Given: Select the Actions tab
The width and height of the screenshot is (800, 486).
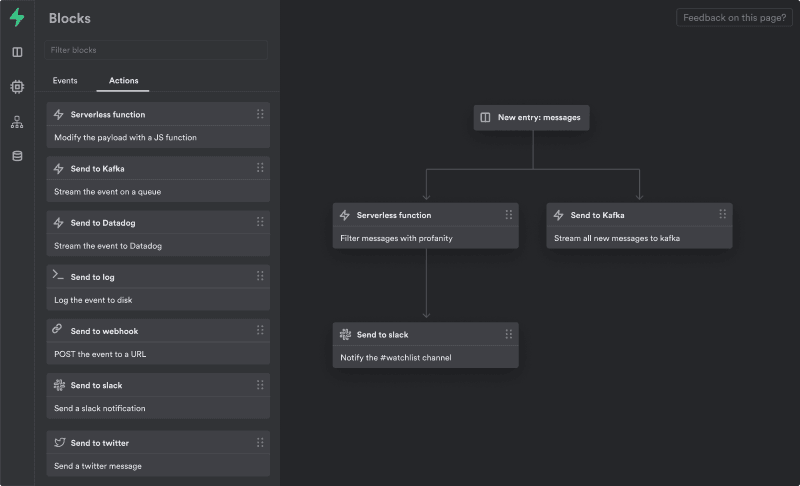Looking at the screenshot, I should 123,81.
